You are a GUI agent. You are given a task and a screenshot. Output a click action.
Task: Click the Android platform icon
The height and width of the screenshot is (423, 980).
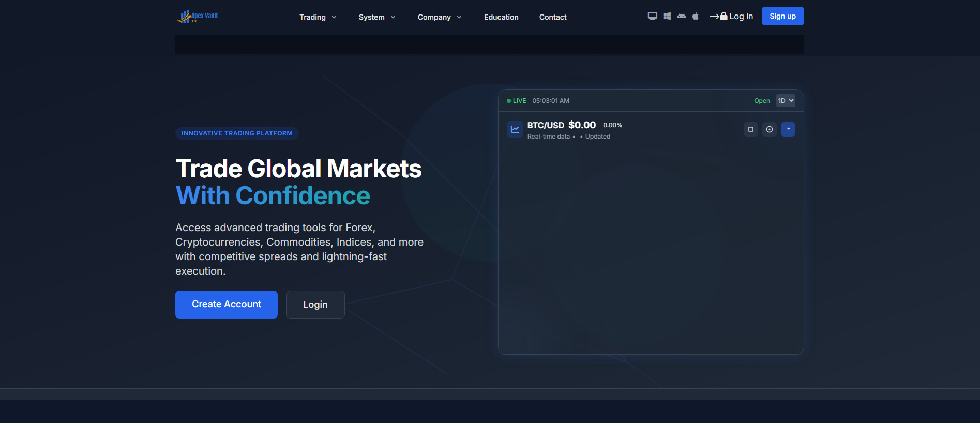coord(682,16)
